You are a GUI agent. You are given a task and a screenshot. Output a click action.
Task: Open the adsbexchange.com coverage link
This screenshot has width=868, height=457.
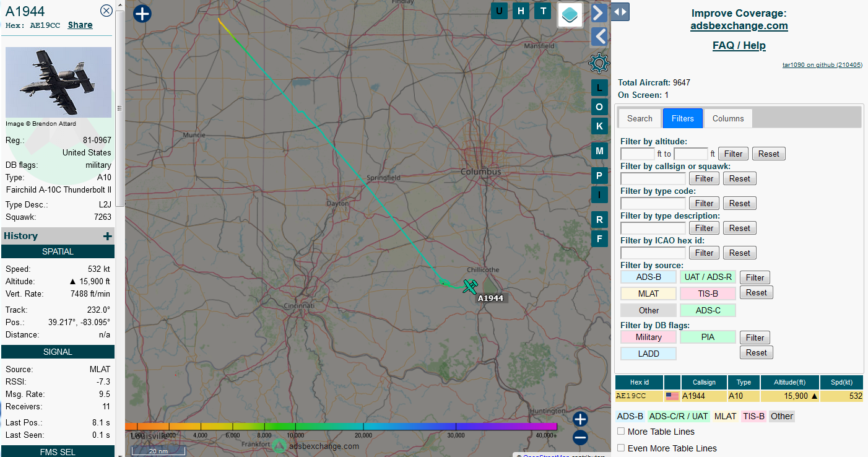tap(739, 26)
